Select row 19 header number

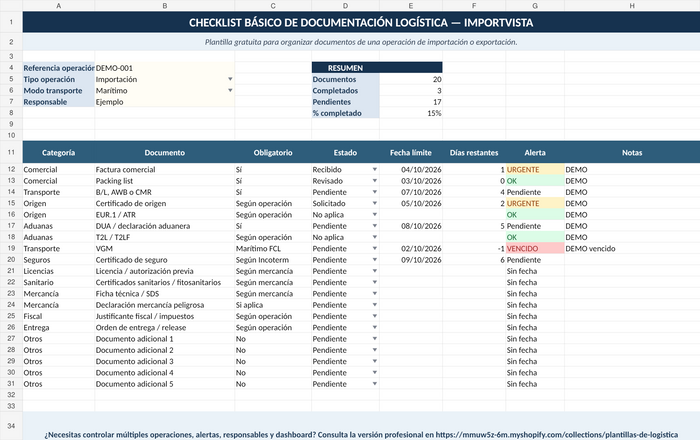pyautogui.click(x=11, y=248)
